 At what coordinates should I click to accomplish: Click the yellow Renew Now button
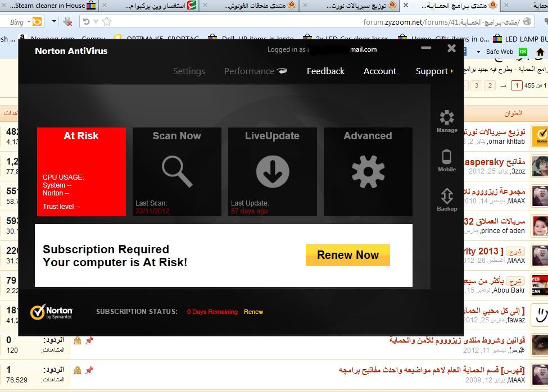point(348,255)
